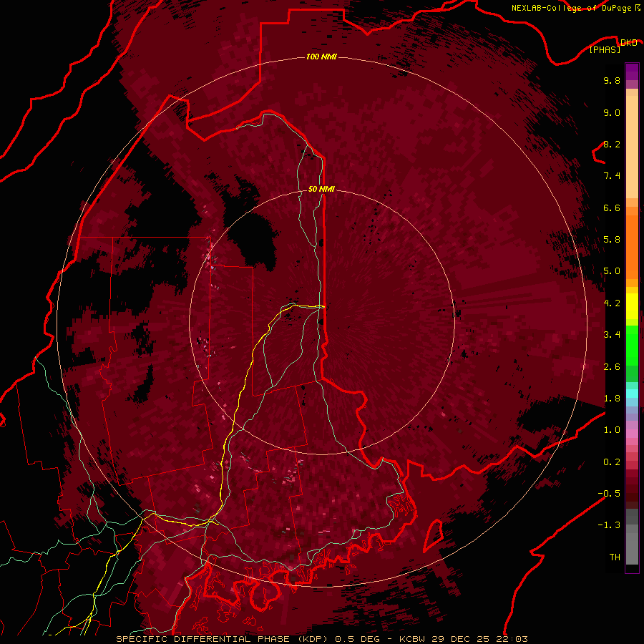Image resolution: width=644 pixels, height=644 pixels.
Task: Click the bright green segment of the color bar
Action: 632,346
